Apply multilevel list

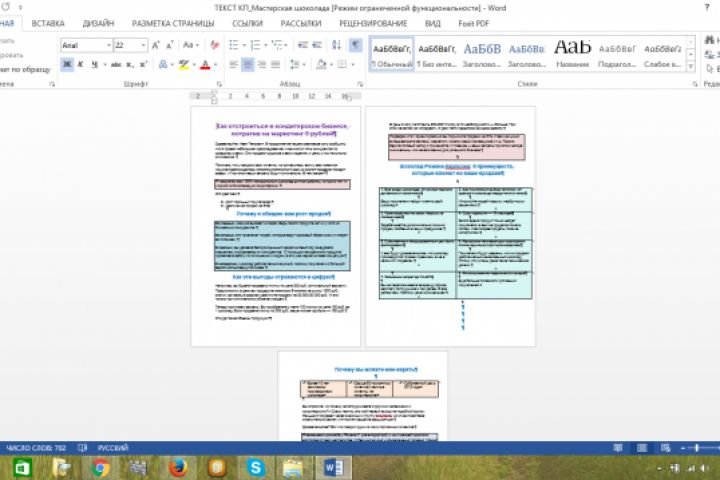click(276, 45)
